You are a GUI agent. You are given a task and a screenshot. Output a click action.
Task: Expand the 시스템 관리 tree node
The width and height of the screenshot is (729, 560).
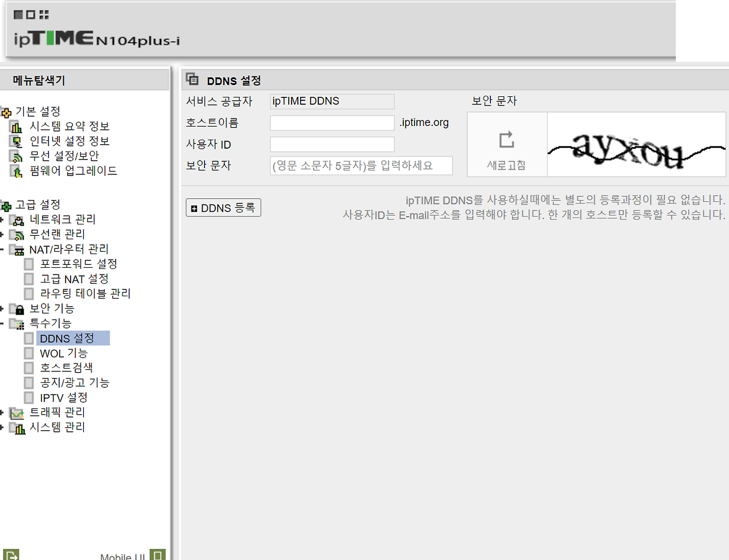pos(2,427)
